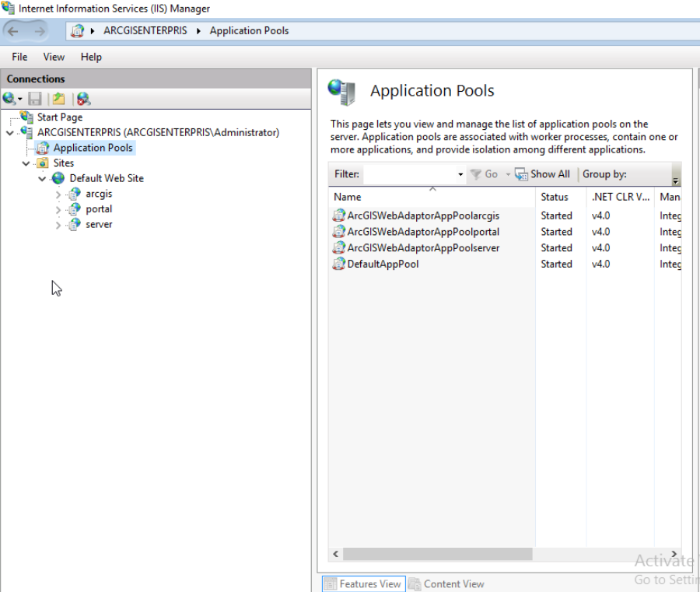Click ARCGISENTERPRIS in the address breadcrumb
Image resolution: width=700 pixels, height=592 pixels.
click(145, 31)
